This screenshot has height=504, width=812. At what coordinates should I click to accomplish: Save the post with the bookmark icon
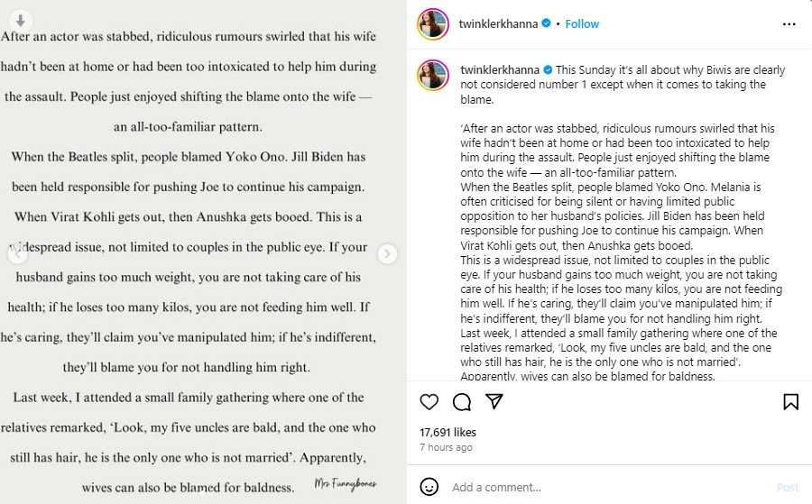(x=790, y=402)
